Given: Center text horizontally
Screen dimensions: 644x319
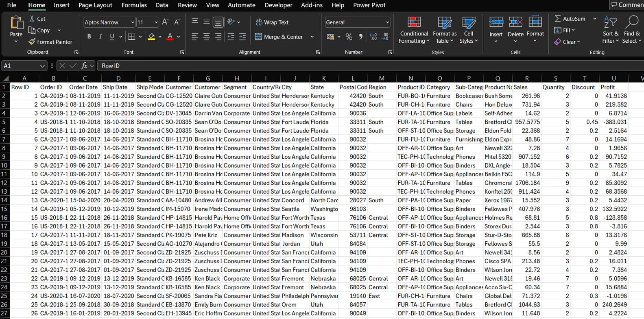Looking at the screenshot, I should point(207,37).
